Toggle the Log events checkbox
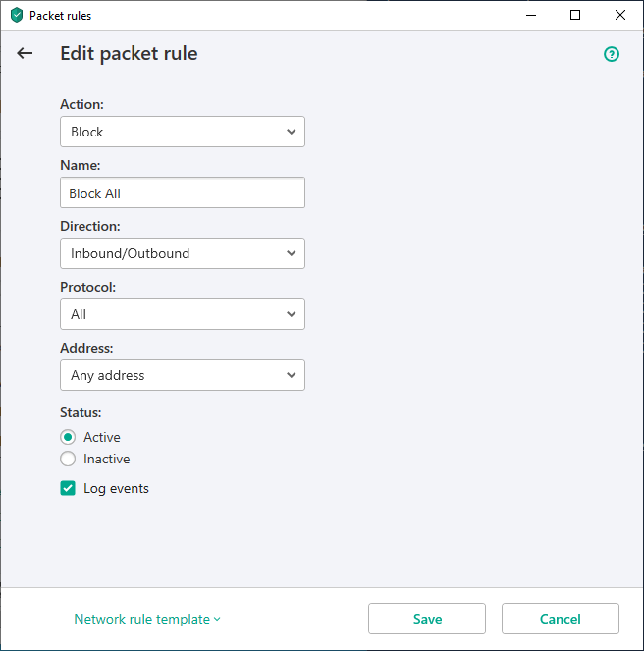This screenshot has width=644, height=651. [x=68, y=488]
